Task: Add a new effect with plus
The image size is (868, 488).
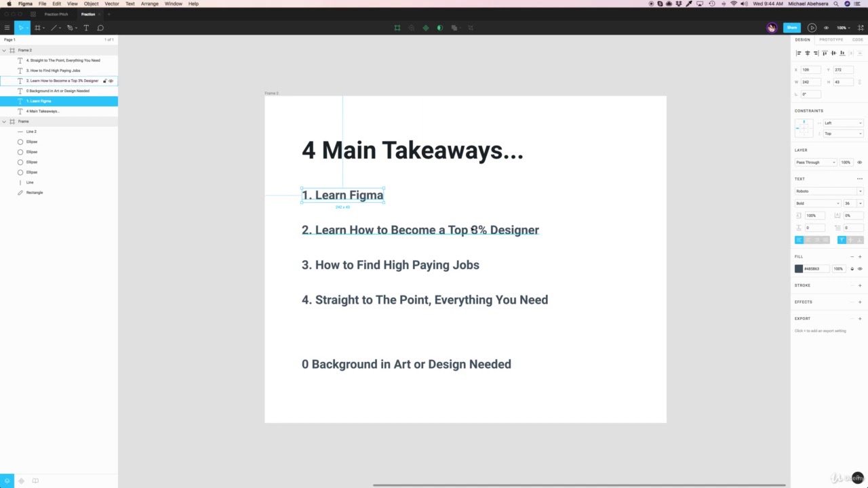Action: click(860, 302)
